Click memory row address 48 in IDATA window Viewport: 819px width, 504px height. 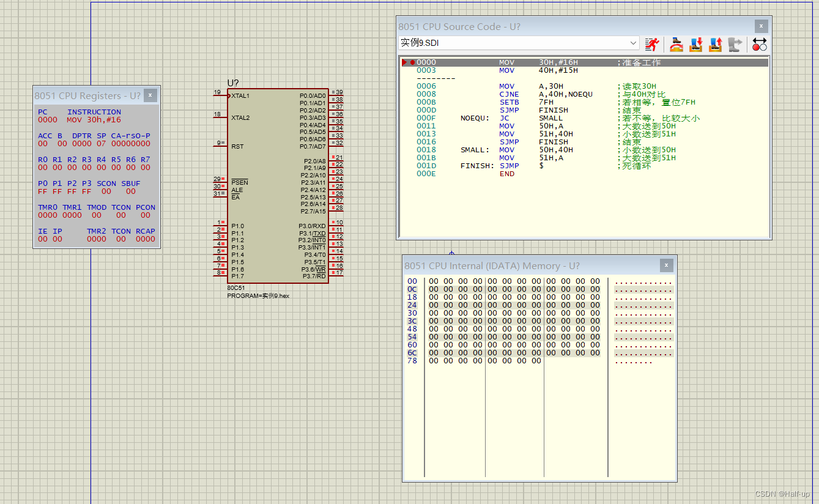(412, 329)
